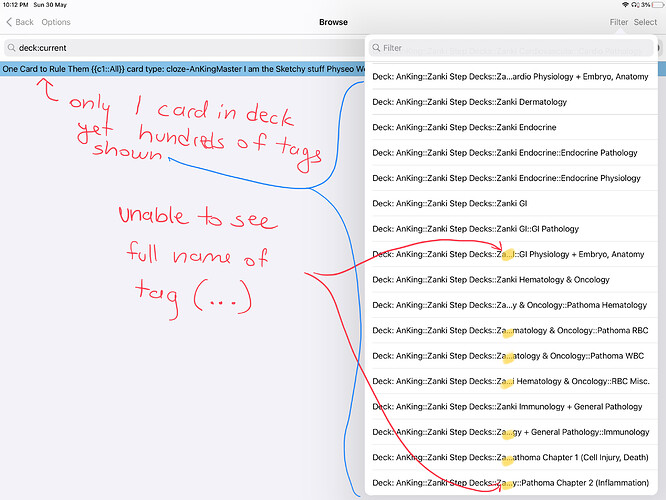Choose Pathoma Hematology deck filter
666x500 pixels.
click(511, 305)
